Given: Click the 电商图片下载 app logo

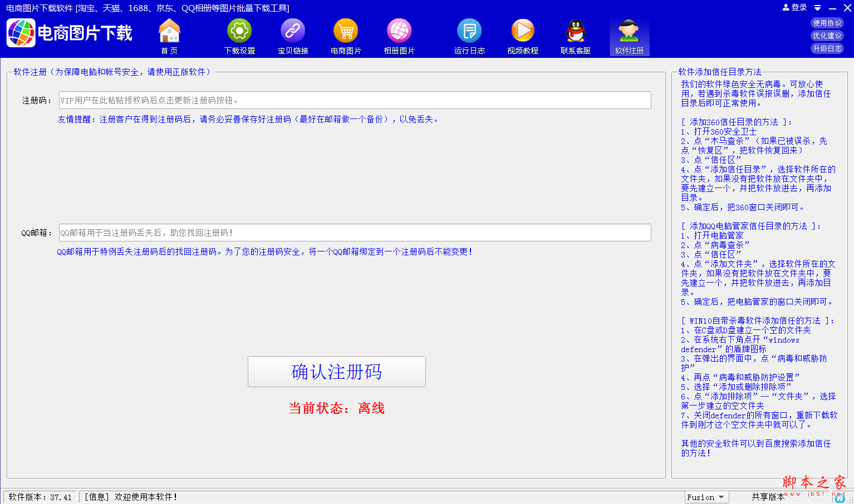Looking at the screenshot, I should pos(70,33).
